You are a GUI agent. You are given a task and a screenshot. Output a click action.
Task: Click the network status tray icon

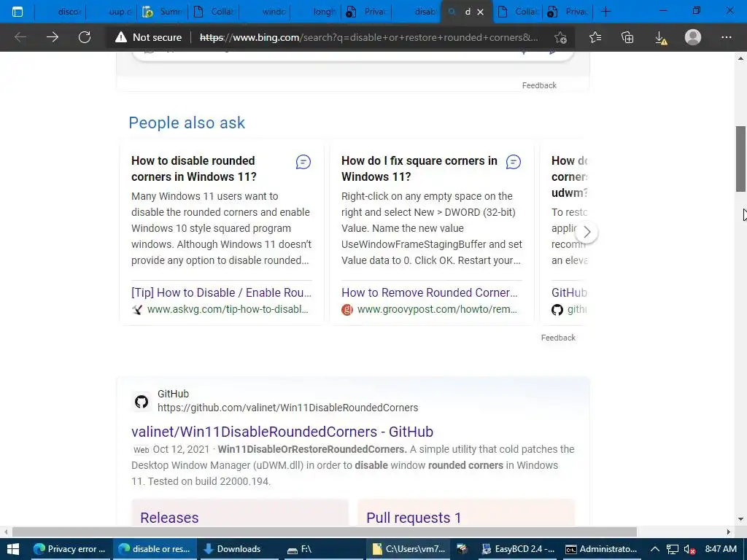coord(672,550)
